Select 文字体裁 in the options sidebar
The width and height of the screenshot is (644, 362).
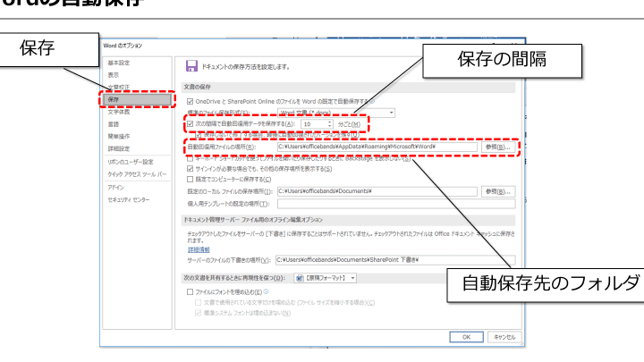point(119,112)
